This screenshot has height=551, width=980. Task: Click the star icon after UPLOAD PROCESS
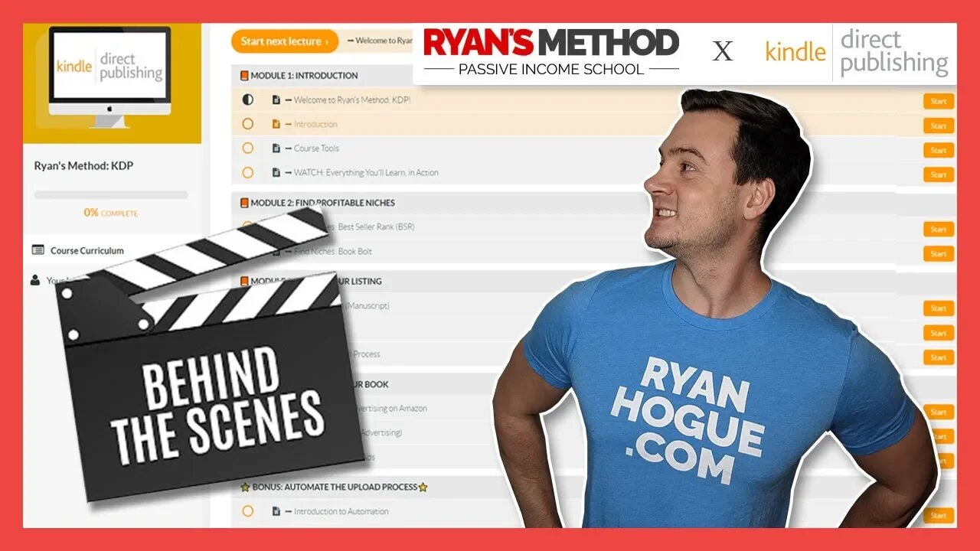[x=423, y=487]
